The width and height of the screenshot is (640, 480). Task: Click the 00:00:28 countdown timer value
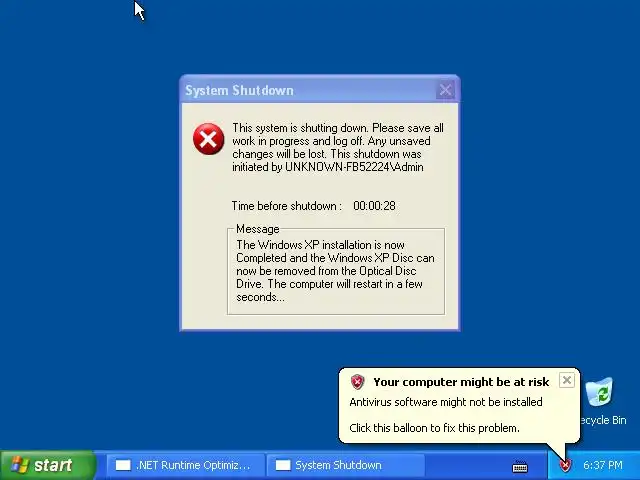(x=374, y=206)
